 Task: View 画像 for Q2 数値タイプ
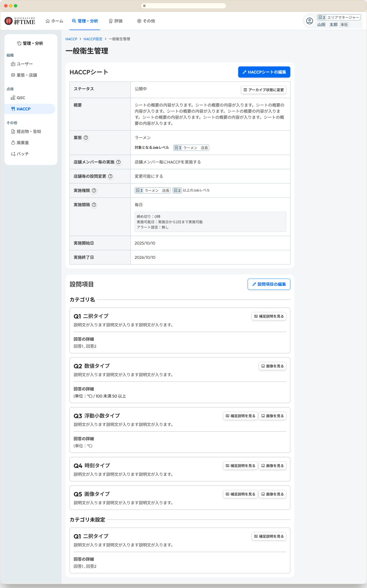(272, 366)
